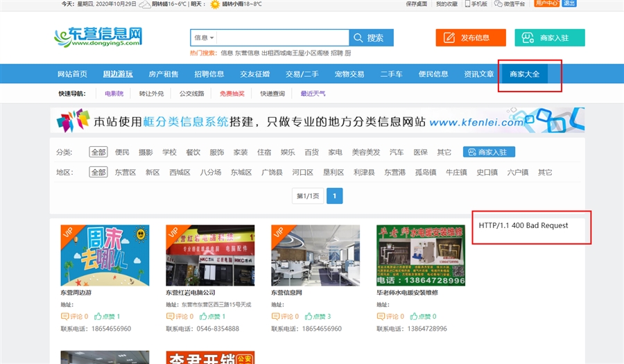Select the 餐饮 category filter
624x364 pixels.
[x=193, y=152]
